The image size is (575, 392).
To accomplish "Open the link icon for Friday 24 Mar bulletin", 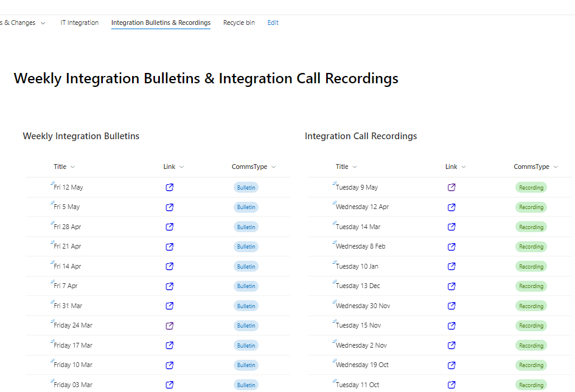I will [x=170, y=326].
